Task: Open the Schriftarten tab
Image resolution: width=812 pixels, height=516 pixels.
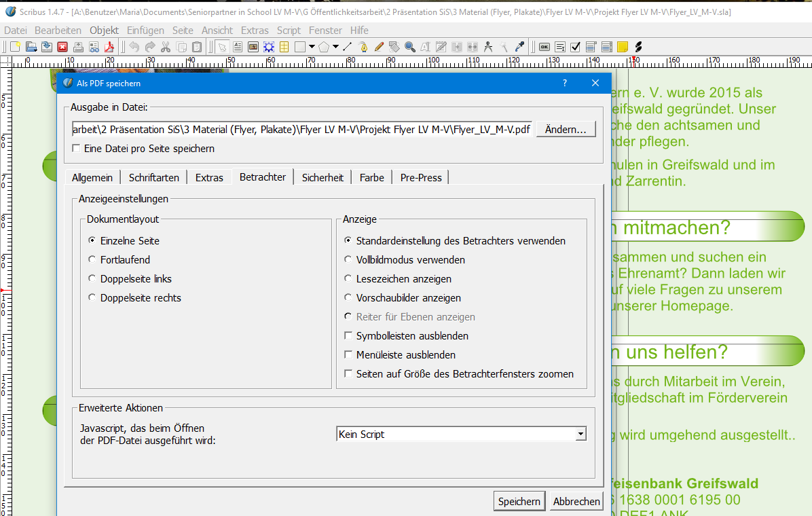Action: pos(154,178)
